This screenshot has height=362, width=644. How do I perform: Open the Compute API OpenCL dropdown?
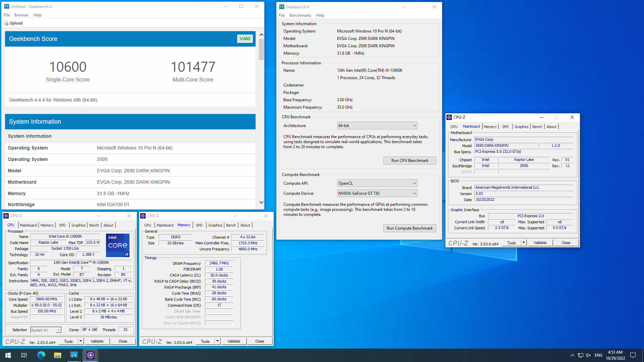coord(377,183)
